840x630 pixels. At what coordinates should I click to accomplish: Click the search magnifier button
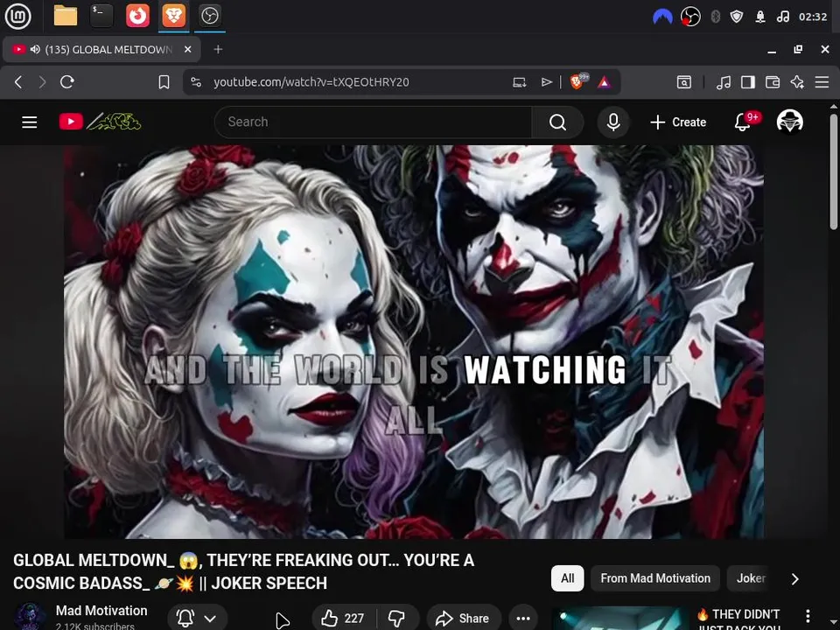tap(557, 122)
